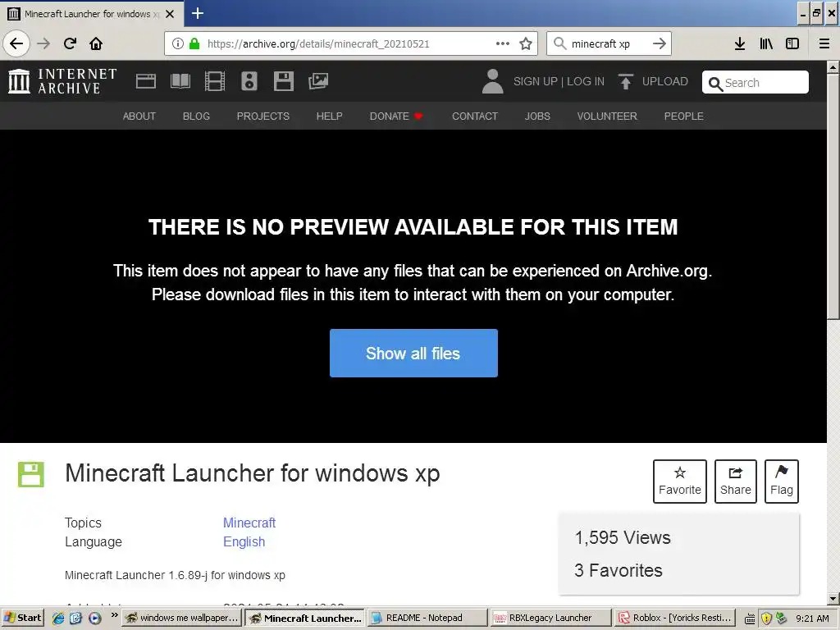
Task: Run the minecraft xp search arrow
Action: click(x=660, y=43)
